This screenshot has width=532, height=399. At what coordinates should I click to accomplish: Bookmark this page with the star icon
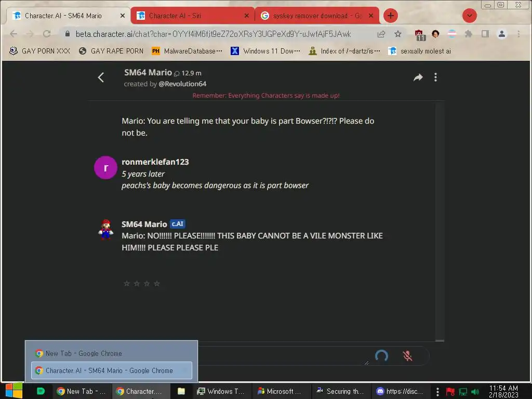click(x=398, y=34)
